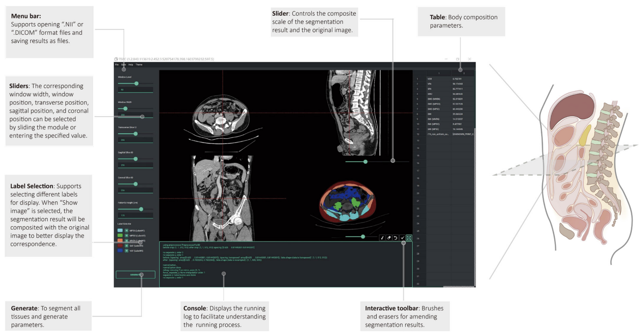Confirm edits with the checkmark icon
The width and height of the screenshot is (644, 336).
(402, 237)
